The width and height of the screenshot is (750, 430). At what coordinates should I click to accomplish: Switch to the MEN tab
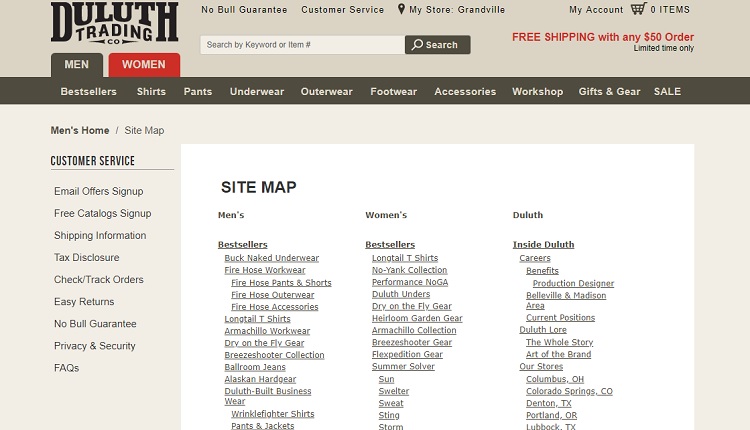pos(77,65)
